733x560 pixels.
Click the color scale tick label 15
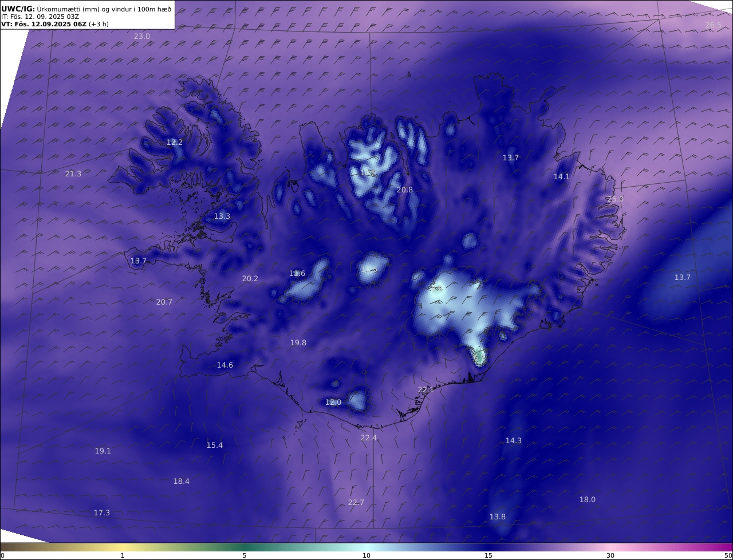[x=488, y=555]
